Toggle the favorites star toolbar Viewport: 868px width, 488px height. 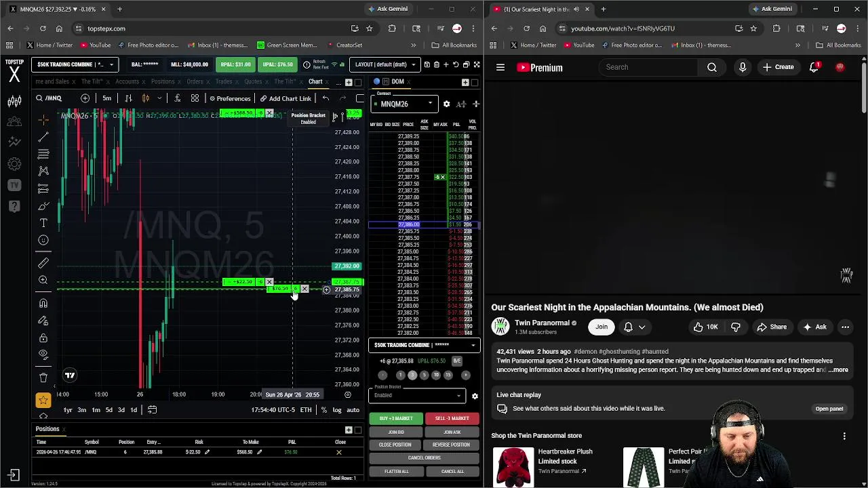point(43,400)
